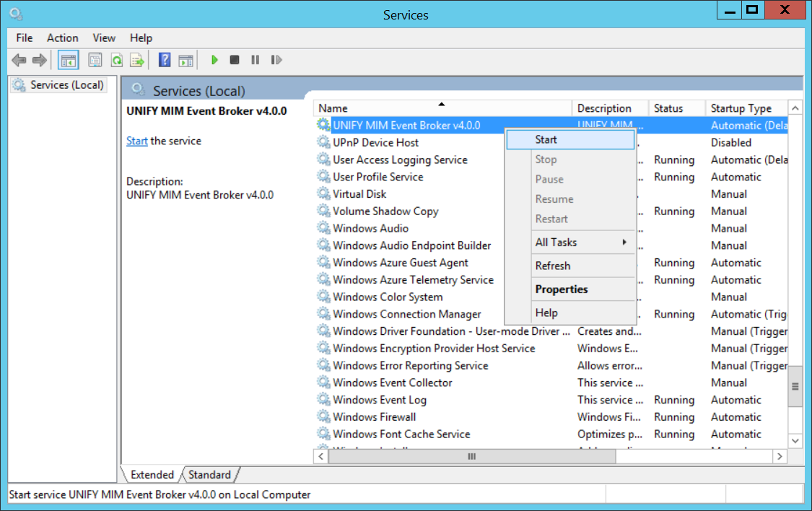The image size is (812, 511).
Task: Switch to the Standard tab
Action: (x=210, y=474)
